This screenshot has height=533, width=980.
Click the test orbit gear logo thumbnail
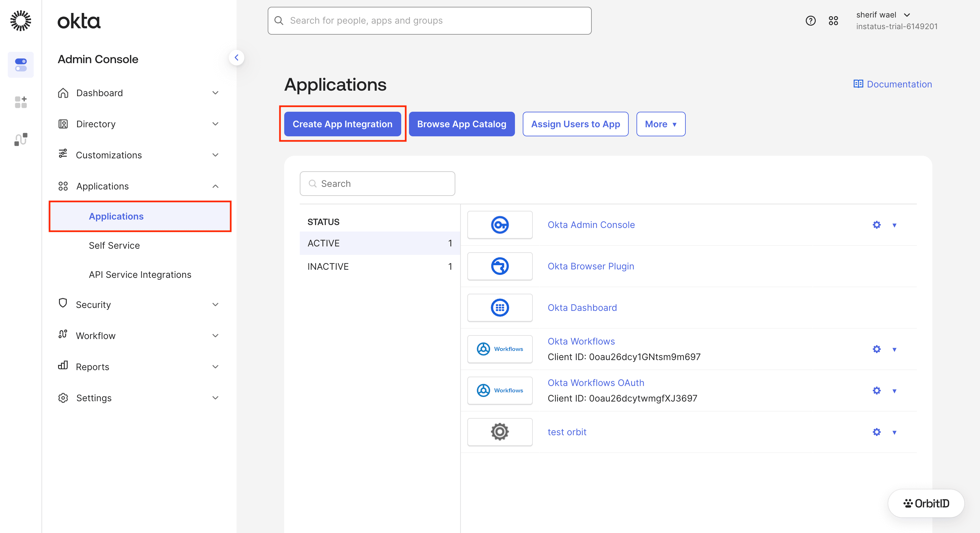point(499,432)
